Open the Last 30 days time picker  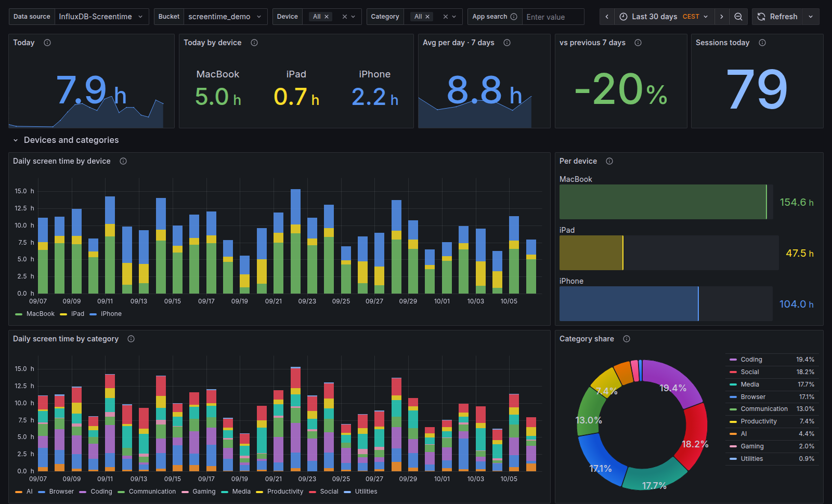coord(664,17)
